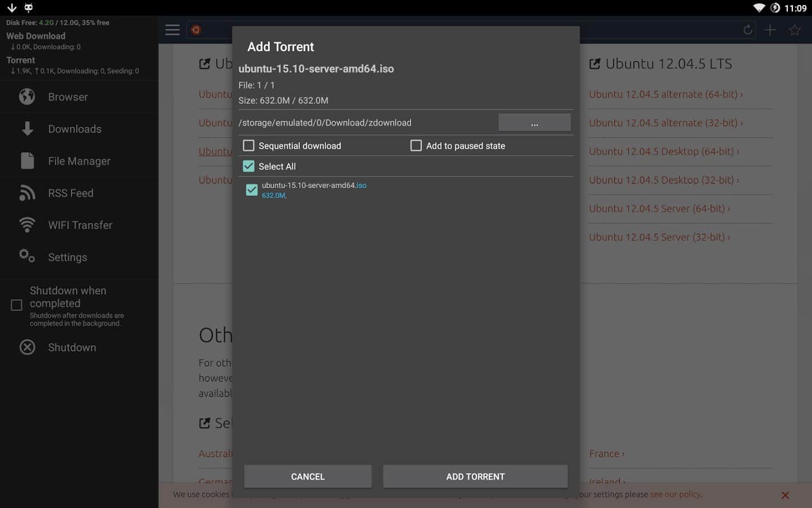
Task: Click the refresh page icon
Action: click(748, 30)
